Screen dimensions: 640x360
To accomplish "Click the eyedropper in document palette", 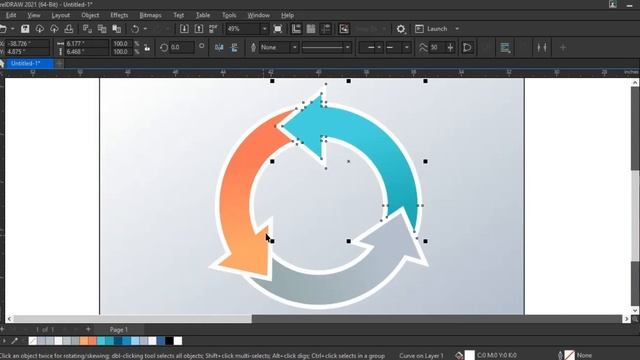I will coord(14,340).
